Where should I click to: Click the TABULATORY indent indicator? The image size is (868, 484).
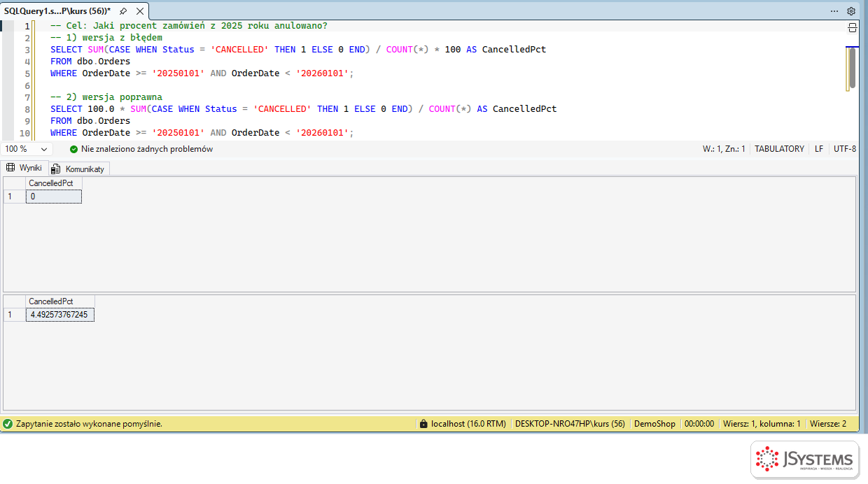(x=779, y=149)
